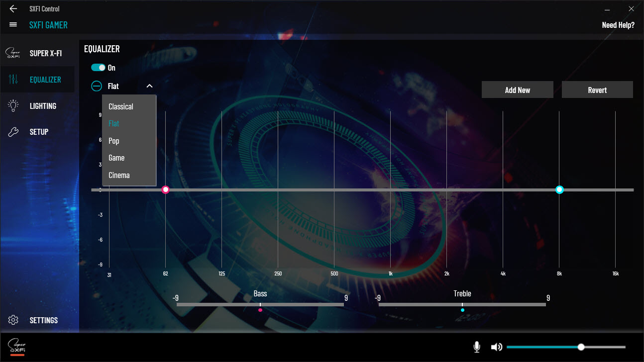Open the hamburger menu
The image size is (644, 362).
pos(13,24)
